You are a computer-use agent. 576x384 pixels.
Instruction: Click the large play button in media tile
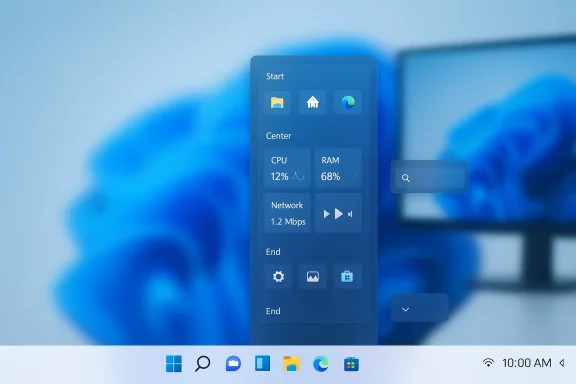339,214
